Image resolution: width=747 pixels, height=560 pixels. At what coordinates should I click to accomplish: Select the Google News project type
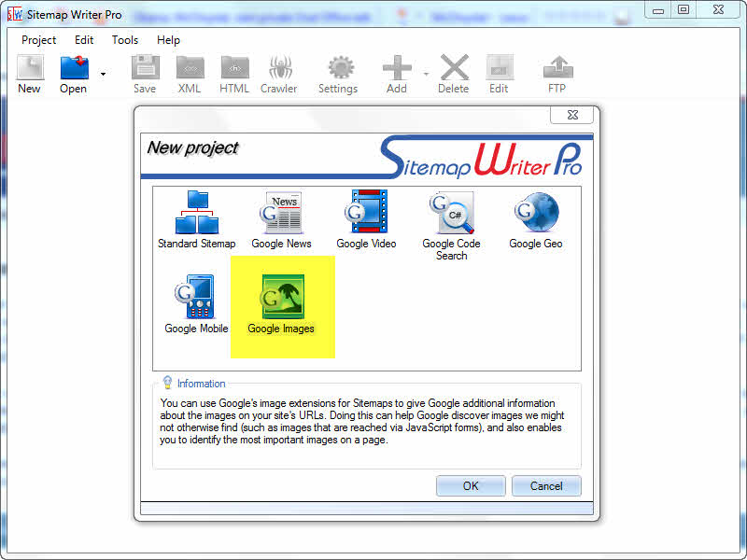(282, 219)
